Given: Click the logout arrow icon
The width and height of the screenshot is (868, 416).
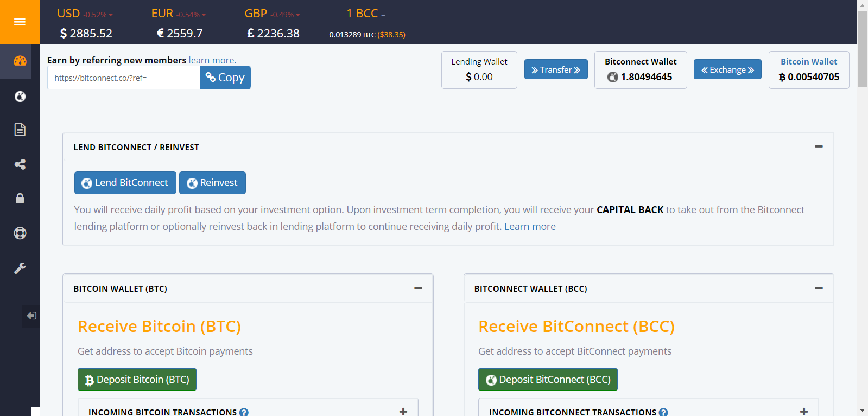Looking at the screenshot, I should (31, 316).
